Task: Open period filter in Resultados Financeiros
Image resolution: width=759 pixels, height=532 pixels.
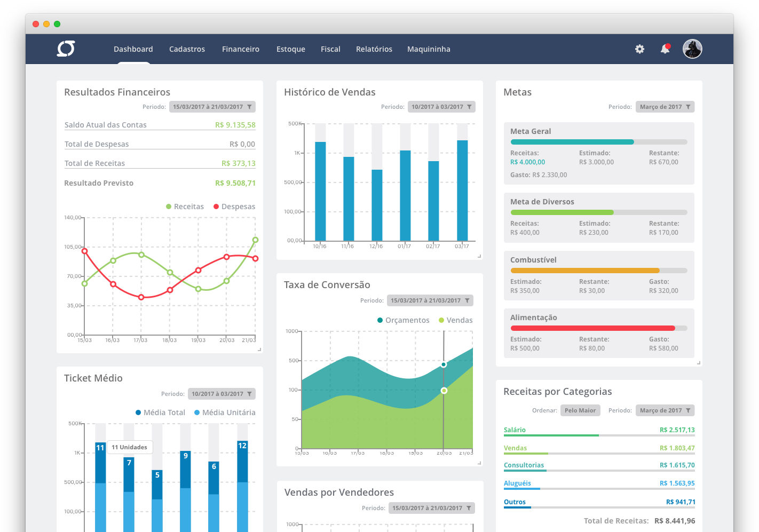Action: click(x=212, y=107)
